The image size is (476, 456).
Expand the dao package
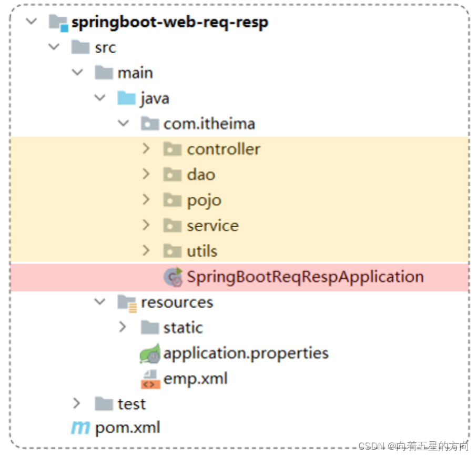click(x=146, y=174)
